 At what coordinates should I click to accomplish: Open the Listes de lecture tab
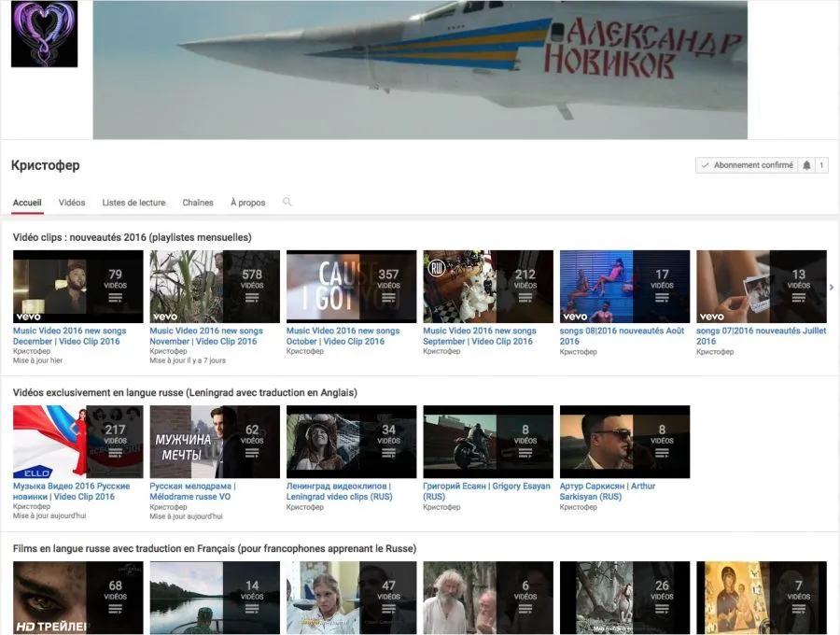133,203
